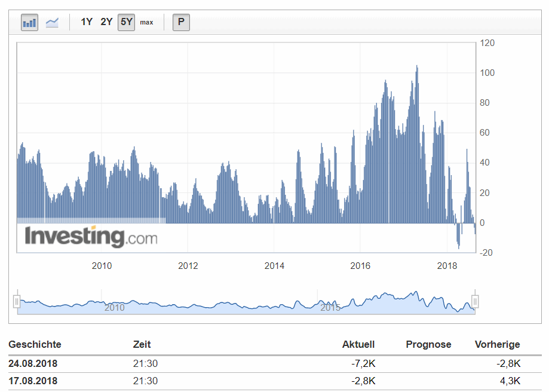Select the 2Y time range
This screenshot has height=392, width=549.
(x=106, y=22)
